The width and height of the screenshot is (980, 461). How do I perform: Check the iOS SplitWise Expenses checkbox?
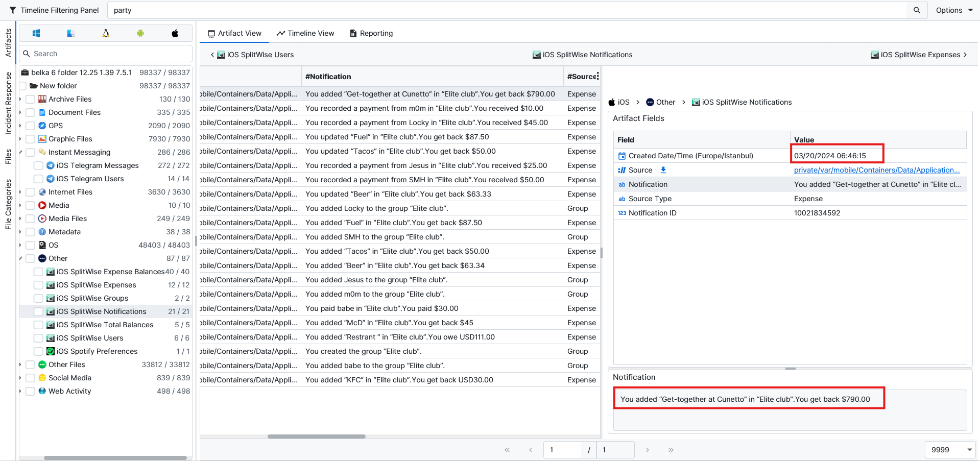(38, 285)
